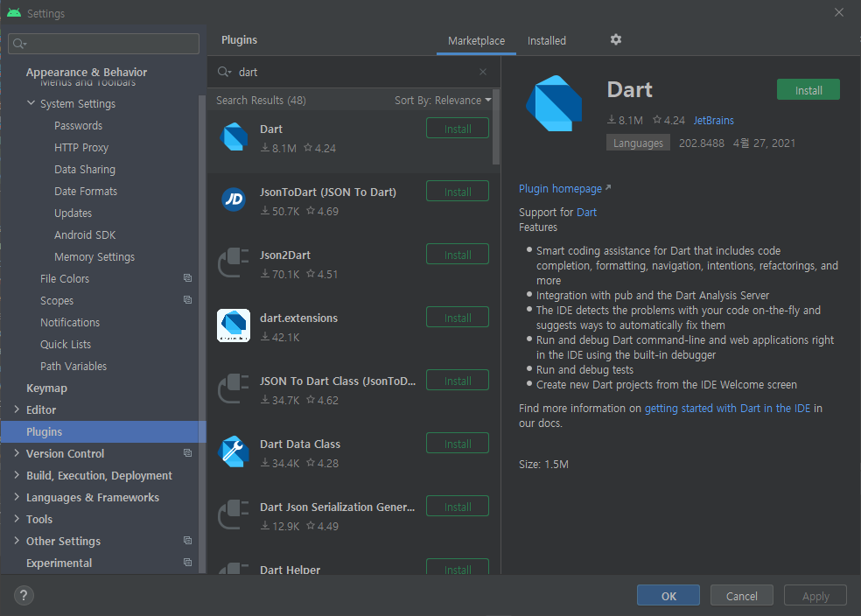Image resolution: width=861 pixels, height=616 pixels.
Task: Click the plugin results list scrollbar
Action: pos(496,128)
